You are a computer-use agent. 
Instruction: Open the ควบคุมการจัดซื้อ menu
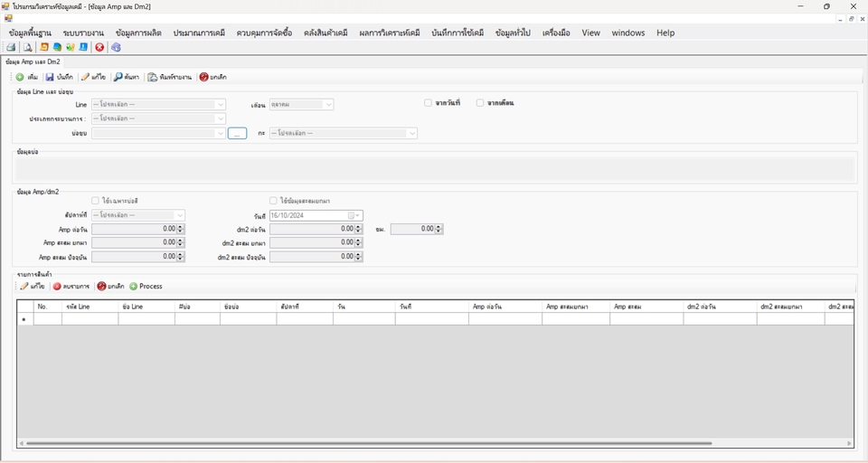pos(264,33)
